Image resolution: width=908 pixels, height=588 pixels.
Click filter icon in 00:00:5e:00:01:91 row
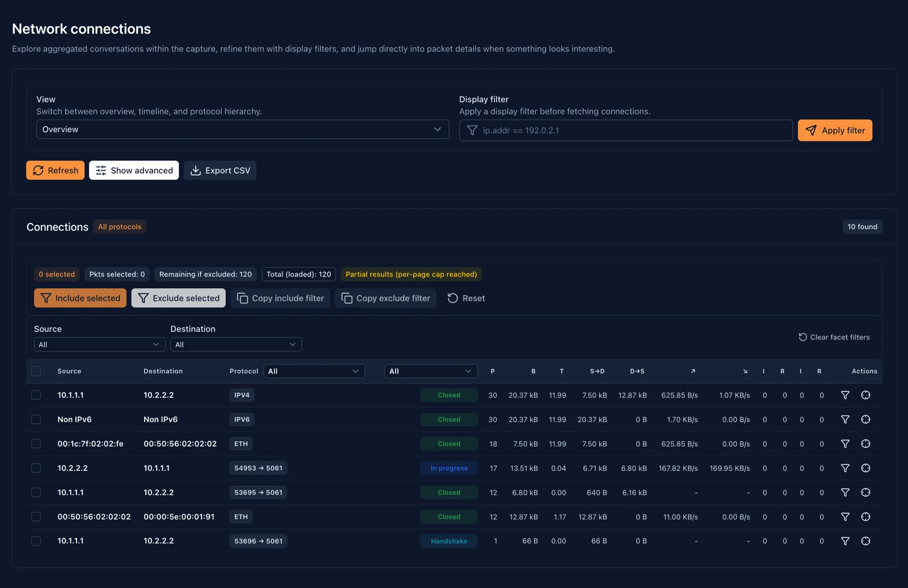(x=845, y=517)
